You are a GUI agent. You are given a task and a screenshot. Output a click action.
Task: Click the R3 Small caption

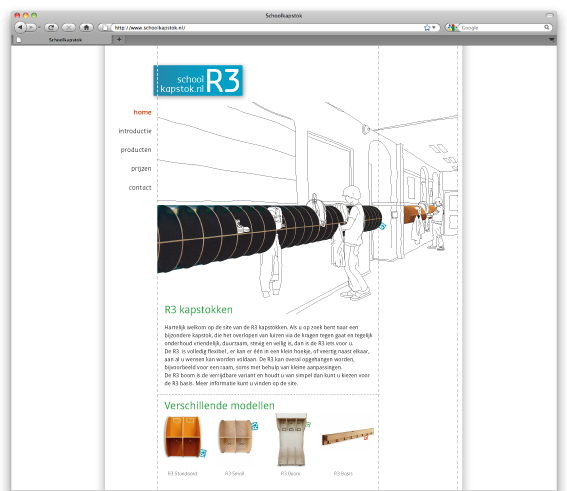pyautogui.click(x=234, y=473)
